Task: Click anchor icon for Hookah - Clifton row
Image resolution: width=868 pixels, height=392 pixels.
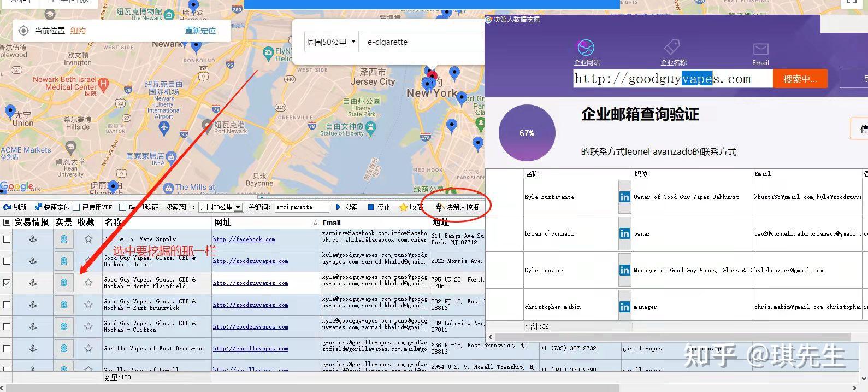Action: (x=33, y=326)
